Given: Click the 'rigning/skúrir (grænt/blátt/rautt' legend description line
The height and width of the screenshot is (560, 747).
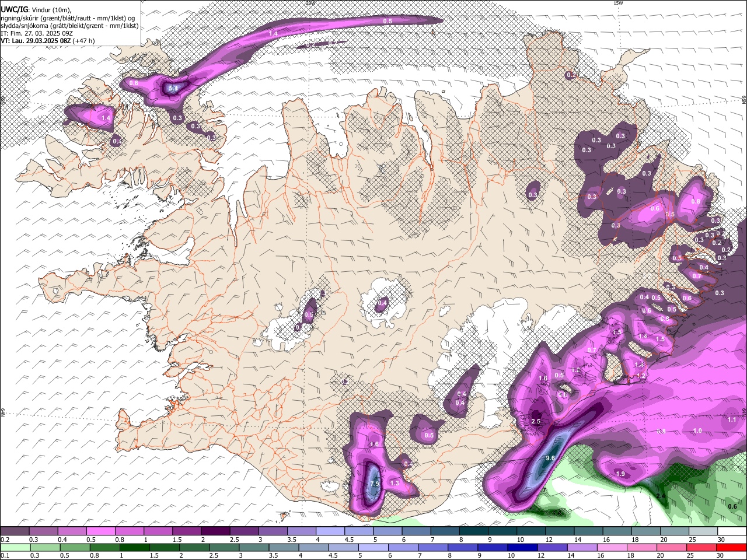Looking at the screenshot, I should pos(68,17).
